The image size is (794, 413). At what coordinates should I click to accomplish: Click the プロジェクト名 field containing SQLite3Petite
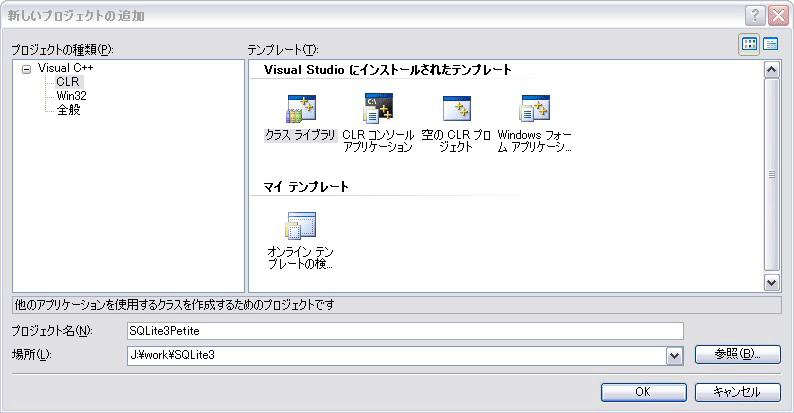[405, 331]
